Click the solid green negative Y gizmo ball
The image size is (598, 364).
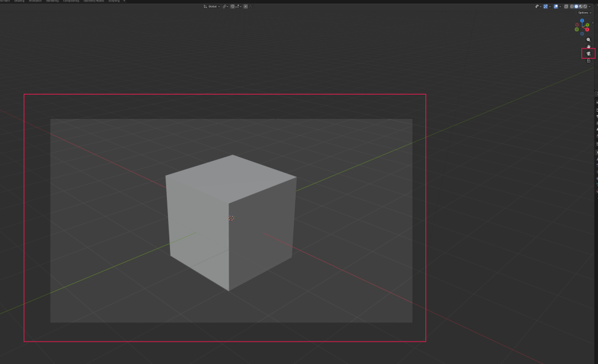pos(577,29)
